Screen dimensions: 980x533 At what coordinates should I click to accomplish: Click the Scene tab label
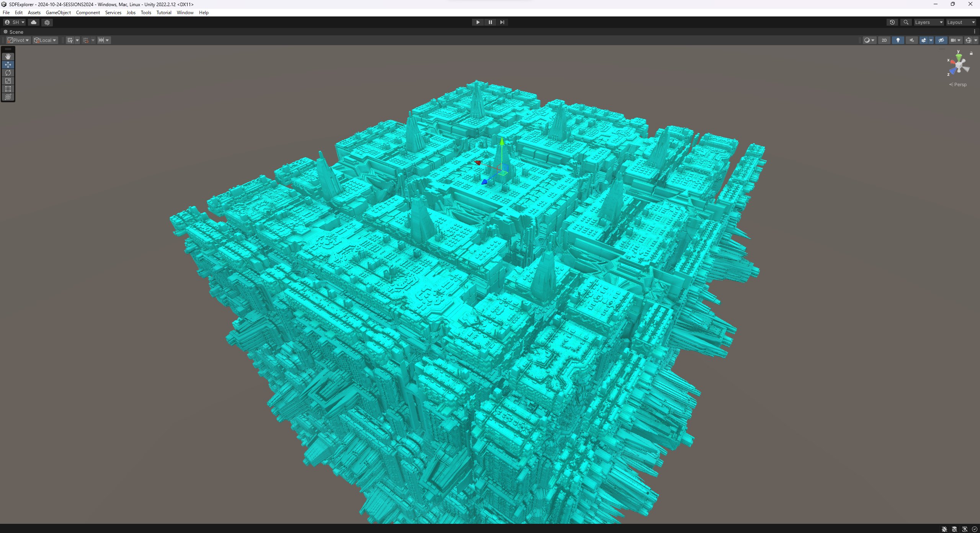click(x=16, y=31)
